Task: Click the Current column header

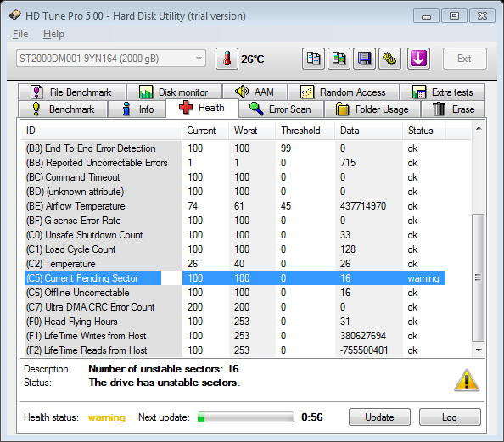Action: pyautogui.click(x=205, y=131)
